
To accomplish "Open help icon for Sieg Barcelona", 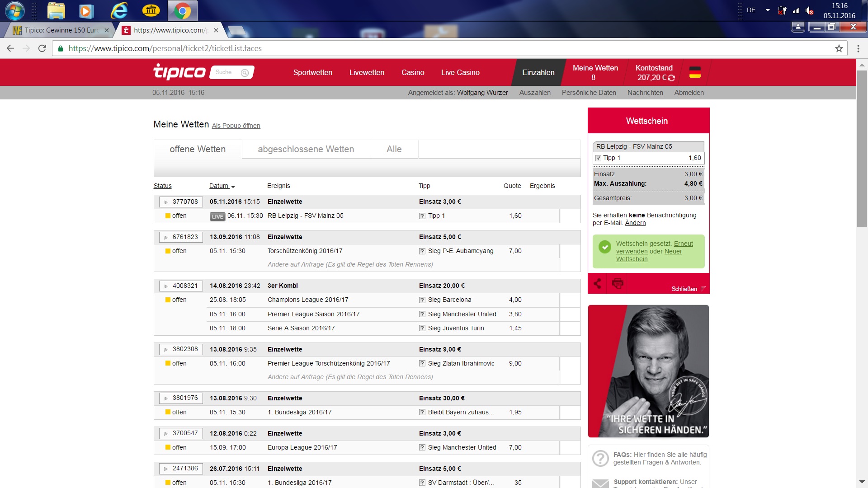I will coord(422,300).
